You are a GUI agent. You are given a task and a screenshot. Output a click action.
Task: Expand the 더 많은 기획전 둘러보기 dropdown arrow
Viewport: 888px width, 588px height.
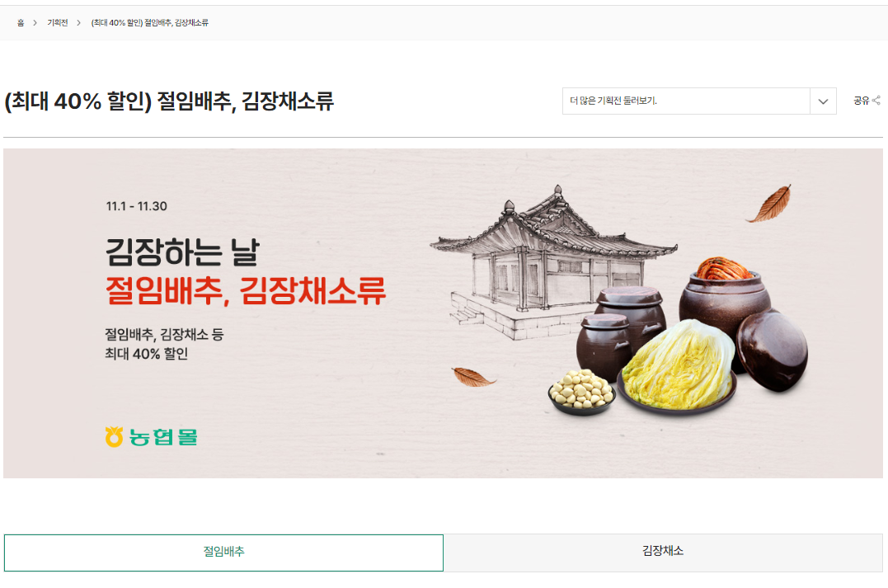pos(823,101)
